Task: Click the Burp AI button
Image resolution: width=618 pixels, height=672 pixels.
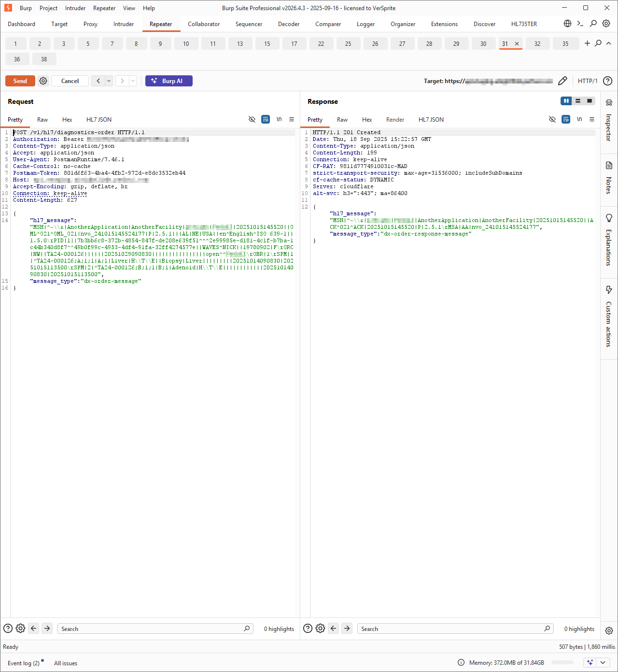Action: coord(169,81)
